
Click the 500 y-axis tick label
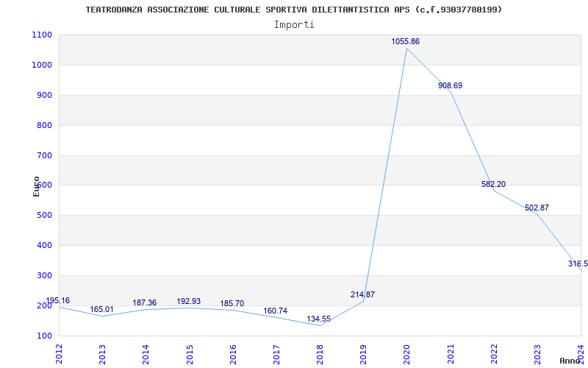44,216
